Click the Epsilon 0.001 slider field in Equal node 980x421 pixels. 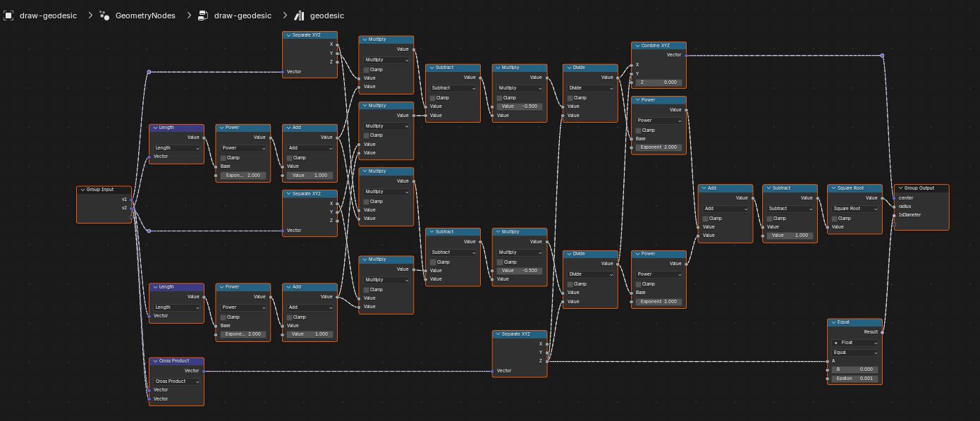click(x=855, y=379)
